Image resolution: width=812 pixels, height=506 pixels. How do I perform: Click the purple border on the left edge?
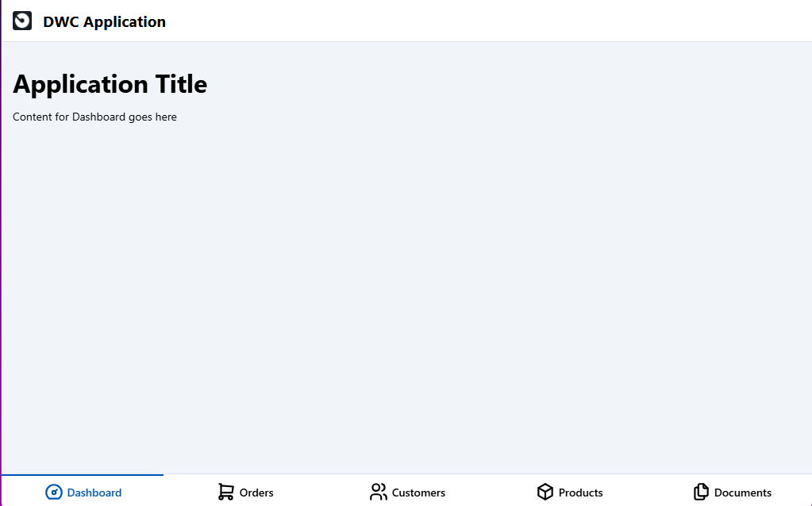pyautogui.click(x=1, y=253)
